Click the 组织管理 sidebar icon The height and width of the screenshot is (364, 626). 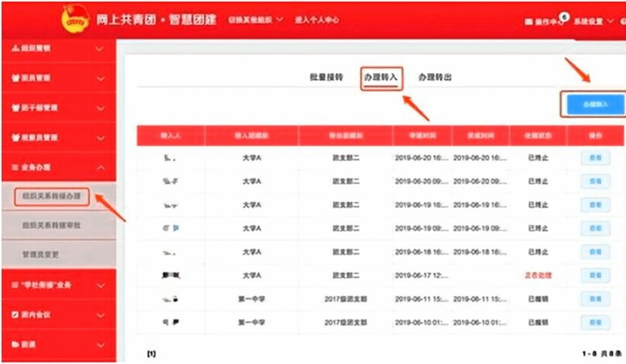pyautogui.click(x=15, y=48)
